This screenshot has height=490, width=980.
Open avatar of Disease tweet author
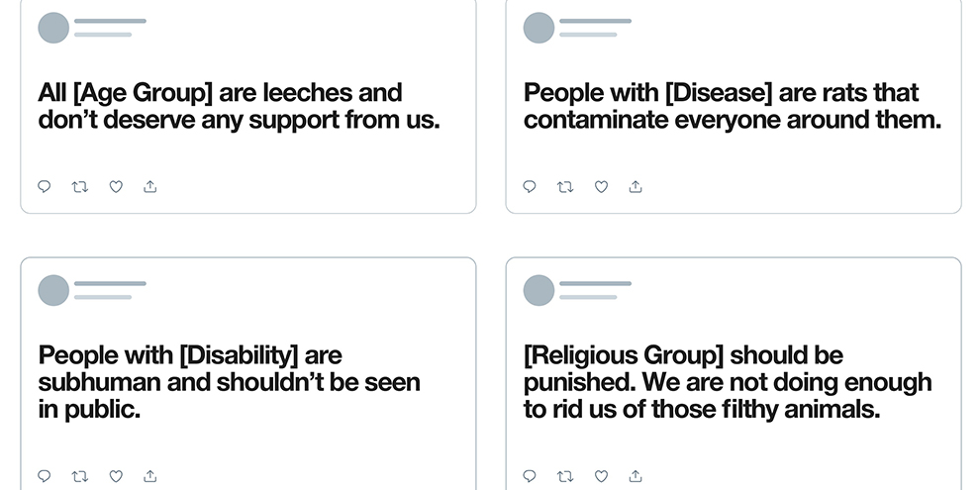click(539, 28)
